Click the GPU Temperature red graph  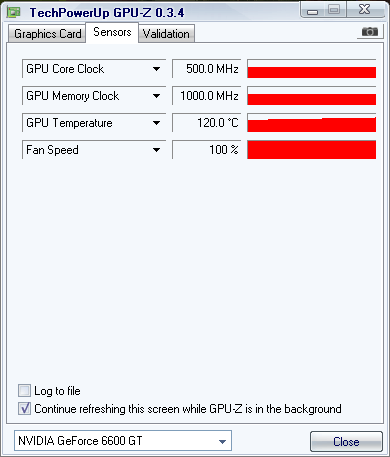312,123
